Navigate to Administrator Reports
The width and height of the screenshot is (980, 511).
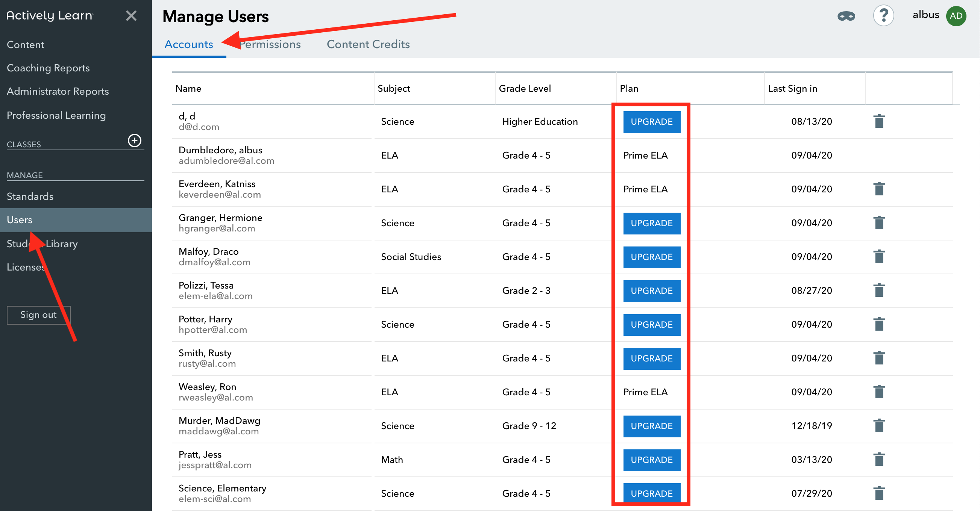(58, 91)
